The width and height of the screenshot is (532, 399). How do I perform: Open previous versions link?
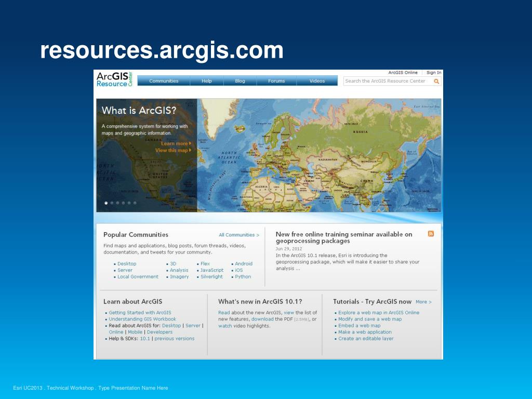[175, 338]
